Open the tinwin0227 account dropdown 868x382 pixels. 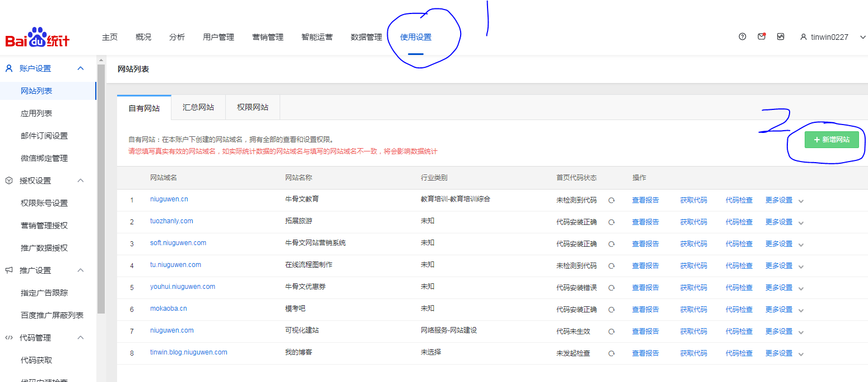pyautogui.click(x=833, y=37)
